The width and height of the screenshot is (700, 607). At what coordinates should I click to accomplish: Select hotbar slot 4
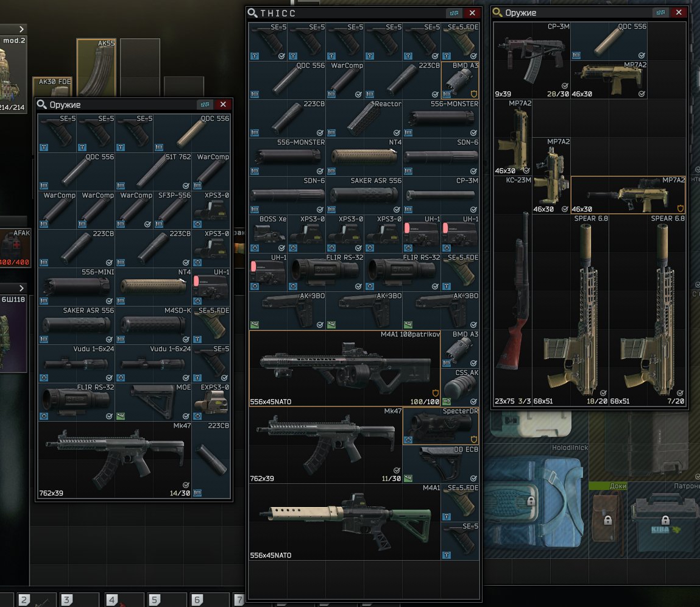pos(124,600)
